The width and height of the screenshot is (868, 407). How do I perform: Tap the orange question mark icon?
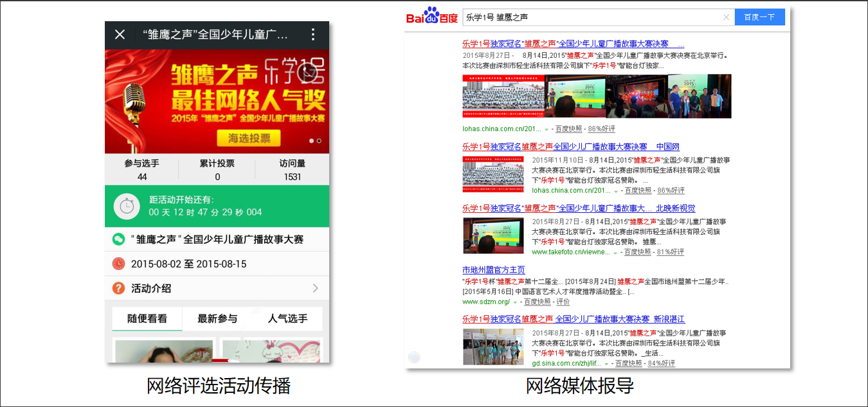coord(118,288)
